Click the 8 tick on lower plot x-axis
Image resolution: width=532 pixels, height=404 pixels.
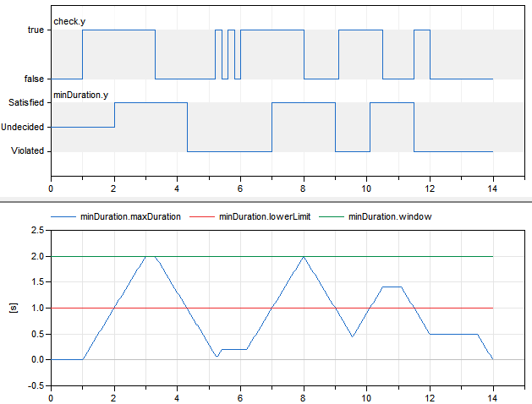[x=304, y=396]
